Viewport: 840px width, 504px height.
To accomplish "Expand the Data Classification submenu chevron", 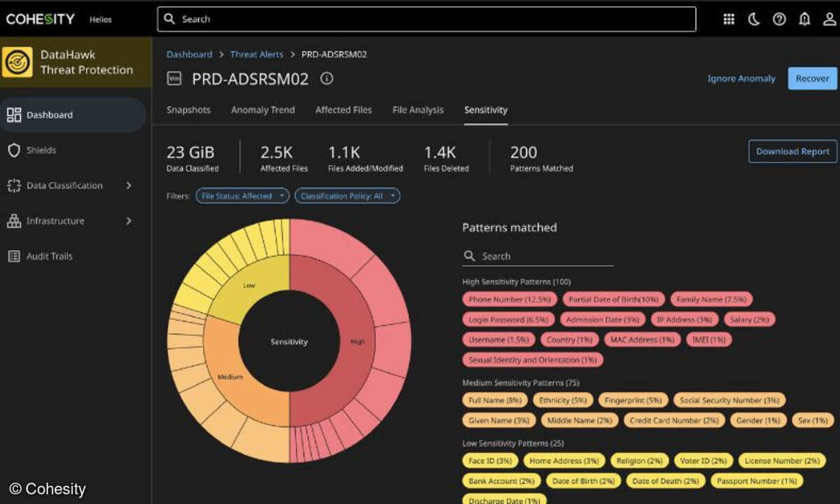I will 129,185.
